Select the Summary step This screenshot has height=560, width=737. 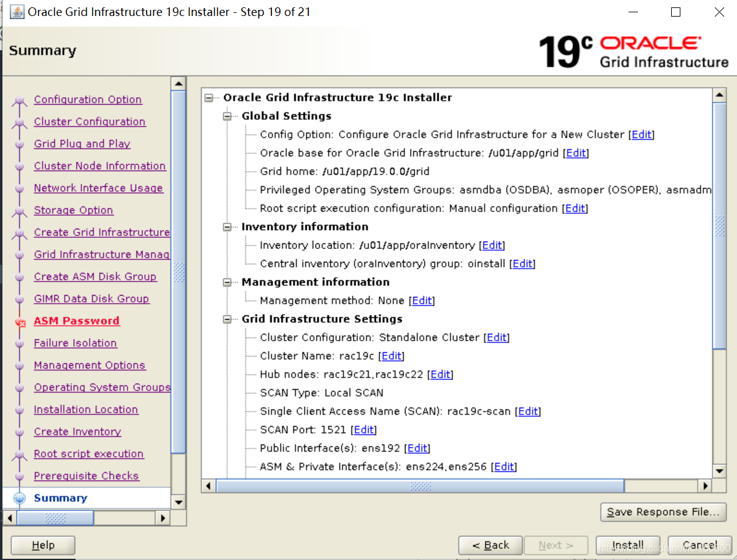(61, 498)
